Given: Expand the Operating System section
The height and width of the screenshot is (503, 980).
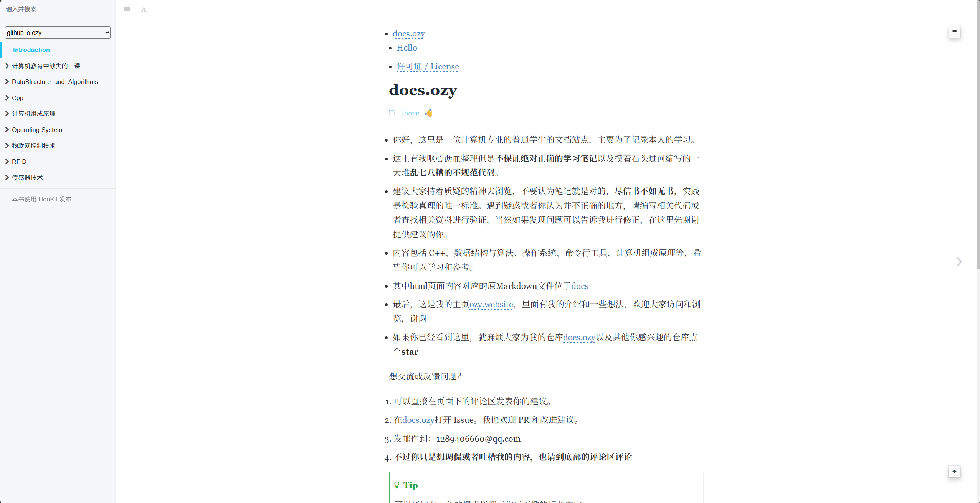Looking at the screenshot, I should (x=37, y=130).
